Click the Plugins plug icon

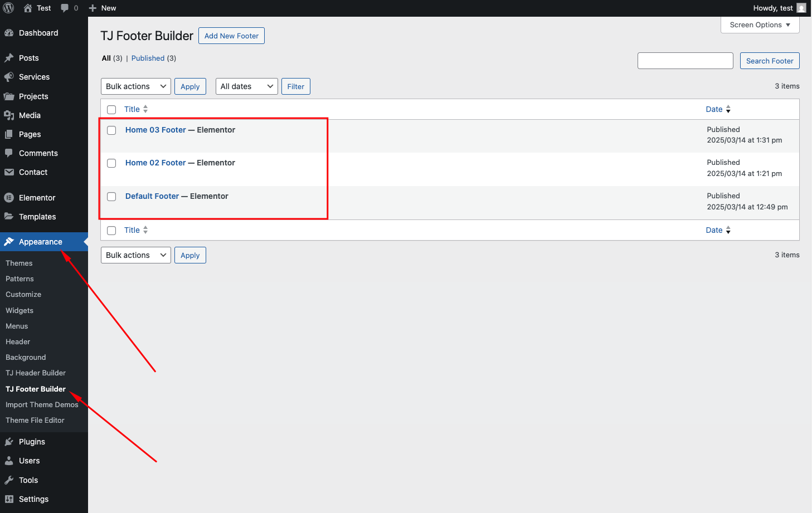point(9,442)
